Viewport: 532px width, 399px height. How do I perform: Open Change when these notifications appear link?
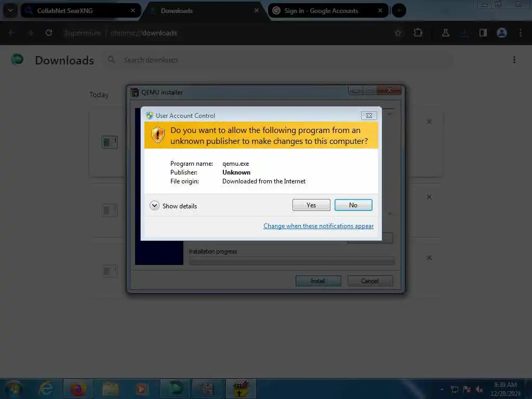tap(318, 226)
